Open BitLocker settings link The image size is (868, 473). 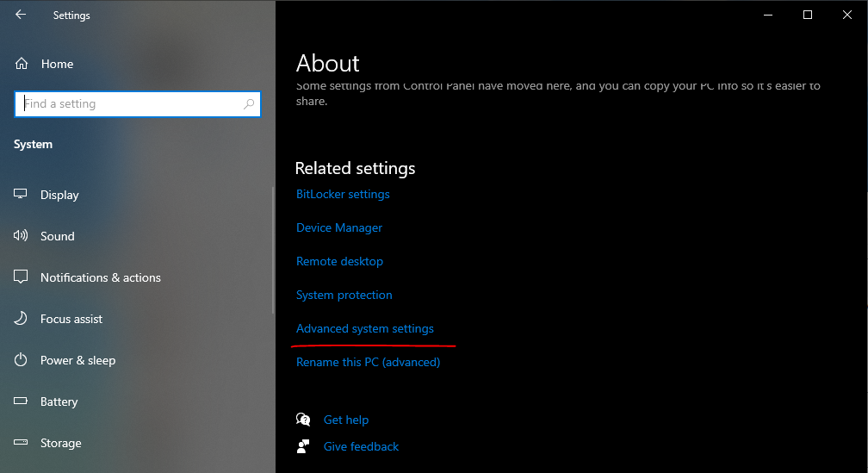click(343, 194)
